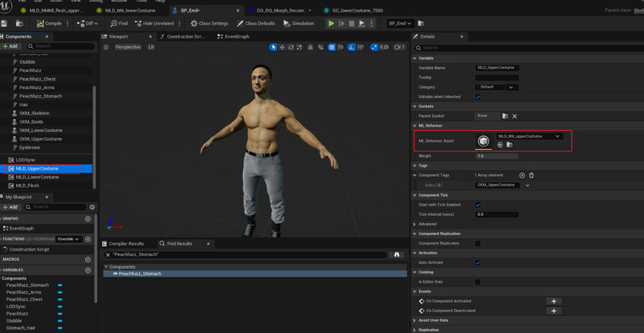Close the BP_Emil tab
This screenshot has height=333, width=644.
click(x=238, y=10)
